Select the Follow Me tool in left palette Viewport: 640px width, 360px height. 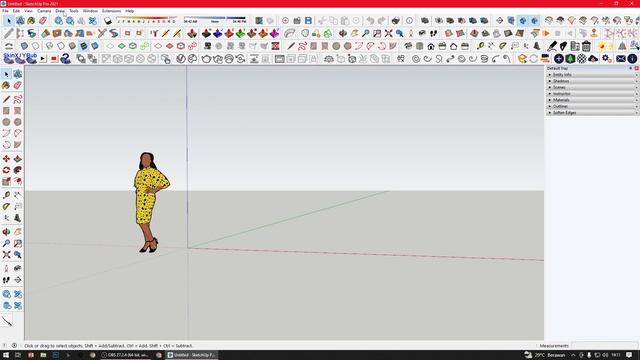(x=18, y=170)
